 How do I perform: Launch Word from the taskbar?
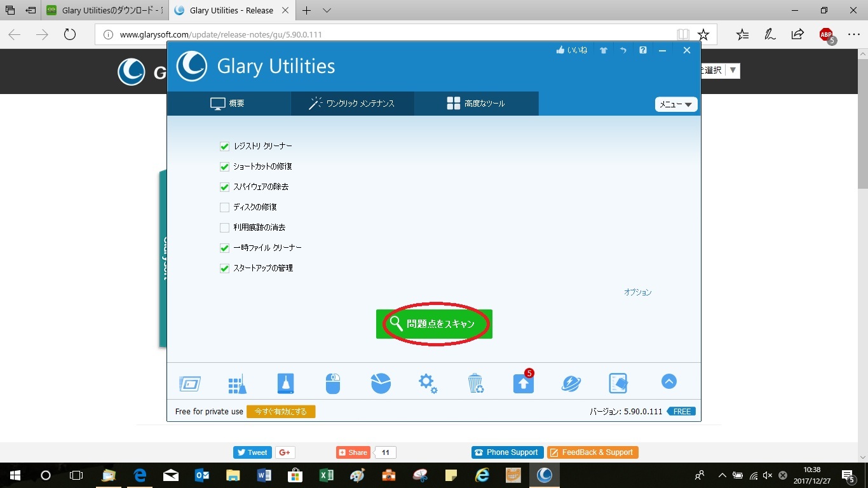[264, 475]
